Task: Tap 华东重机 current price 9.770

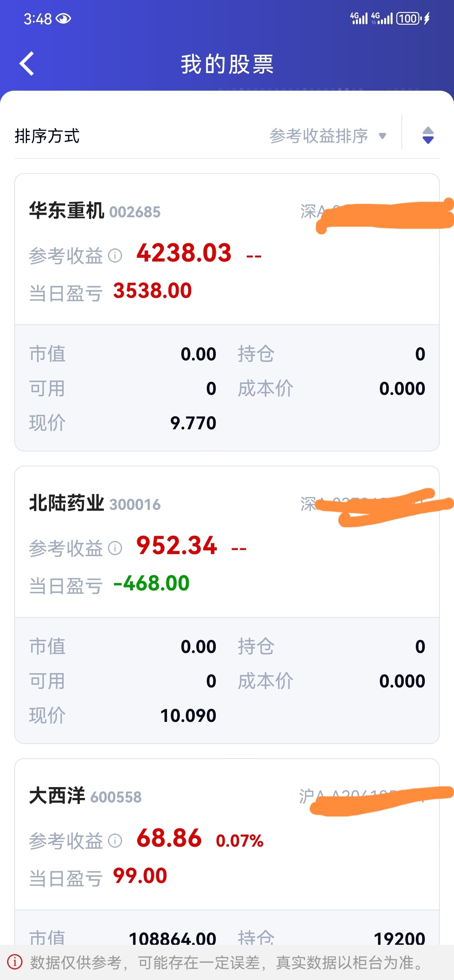Action: click(x=193, y=423)
